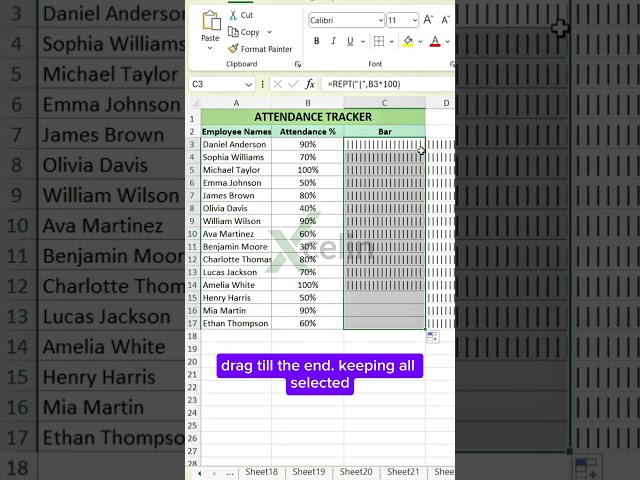Select the Mia Martin cell

pyautogui.click(x=236, y=311)
